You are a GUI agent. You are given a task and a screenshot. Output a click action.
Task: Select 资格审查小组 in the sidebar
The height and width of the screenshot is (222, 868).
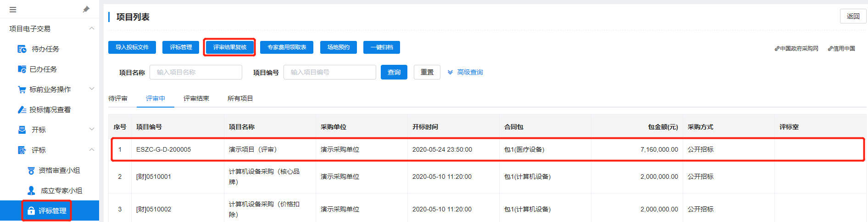59,171
